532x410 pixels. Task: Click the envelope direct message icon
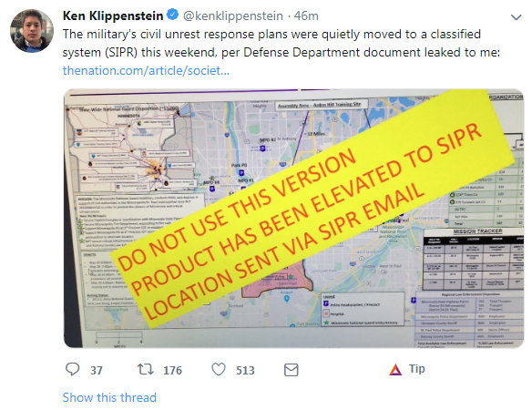292,370
